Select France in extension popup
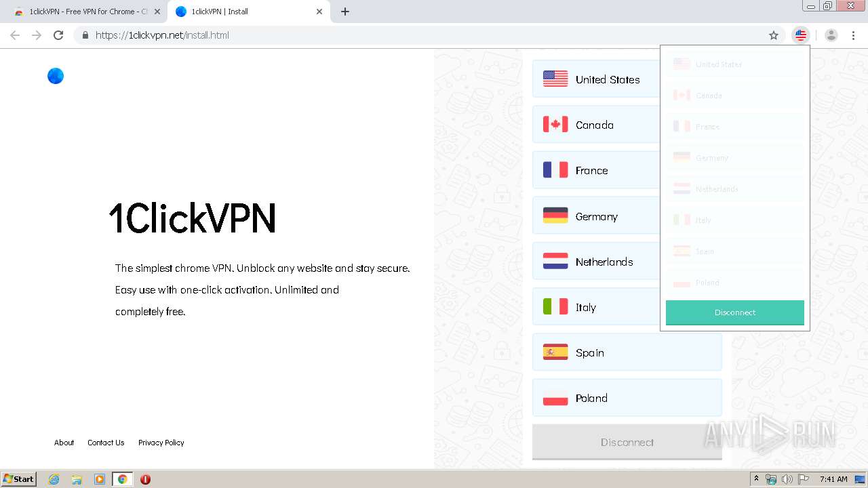The height and width of the screenshot is (488, 868). [735, 127]
